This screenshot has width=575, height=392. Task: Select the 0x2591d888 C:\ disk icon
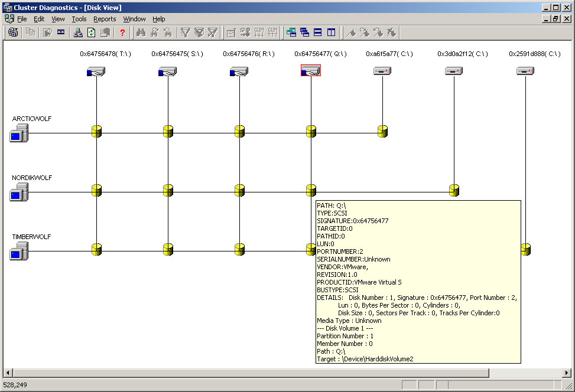click(x=525, y=71)
